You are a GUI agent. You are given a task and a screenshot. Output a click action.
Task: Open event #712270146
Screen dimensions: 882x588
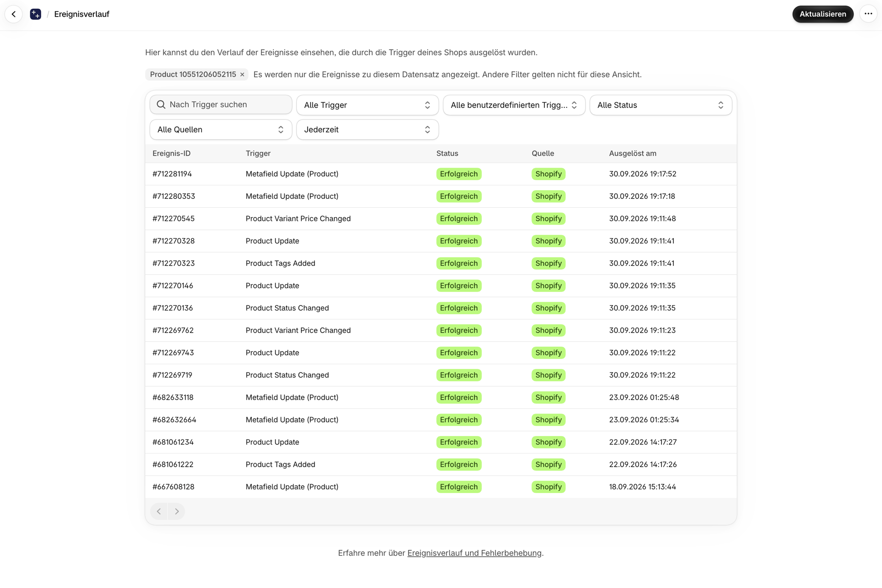tap(441, 286)
